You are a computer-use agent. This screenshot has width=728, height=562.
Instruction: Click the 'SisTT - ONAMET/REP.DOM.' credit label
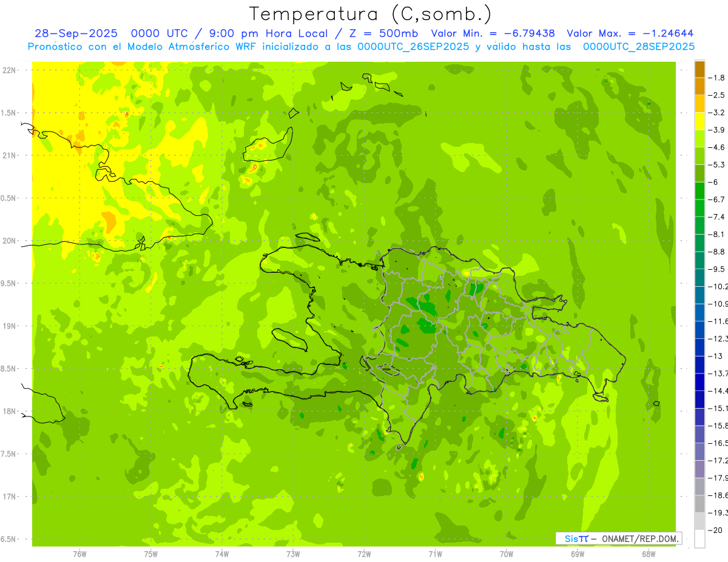click(618, 538)
